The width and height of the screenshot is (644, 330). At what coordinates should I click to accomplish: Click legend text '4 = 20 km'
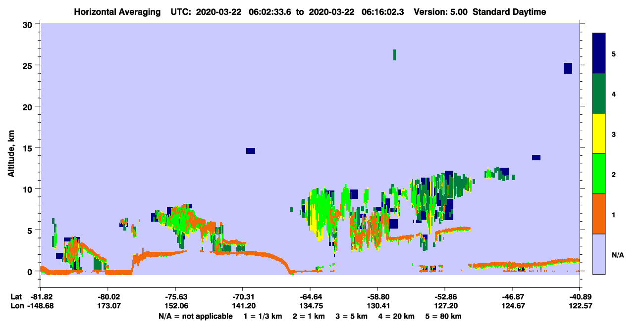tap(396, 316)
